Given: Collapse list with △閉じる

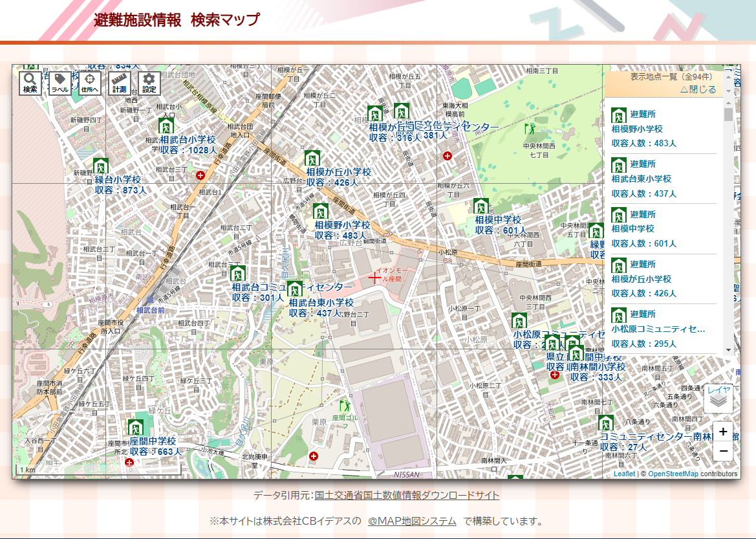Looking at the screenshot, I should click(x=698, y=90).
